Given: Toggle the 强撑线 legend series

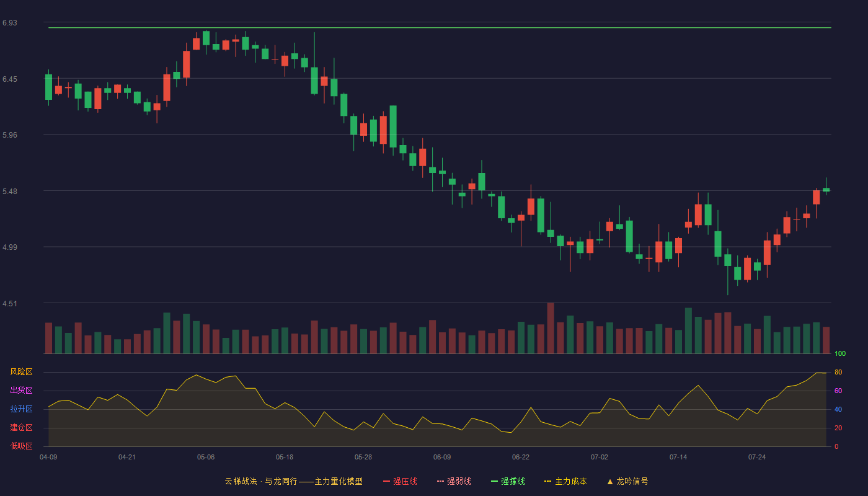Looking at the screenshot, I should point(508,481).
